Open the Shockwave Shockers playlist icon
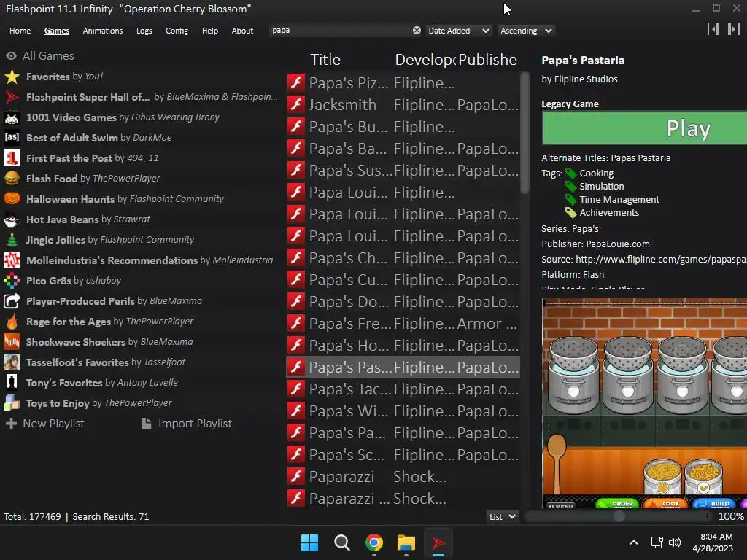 (12, 342)
